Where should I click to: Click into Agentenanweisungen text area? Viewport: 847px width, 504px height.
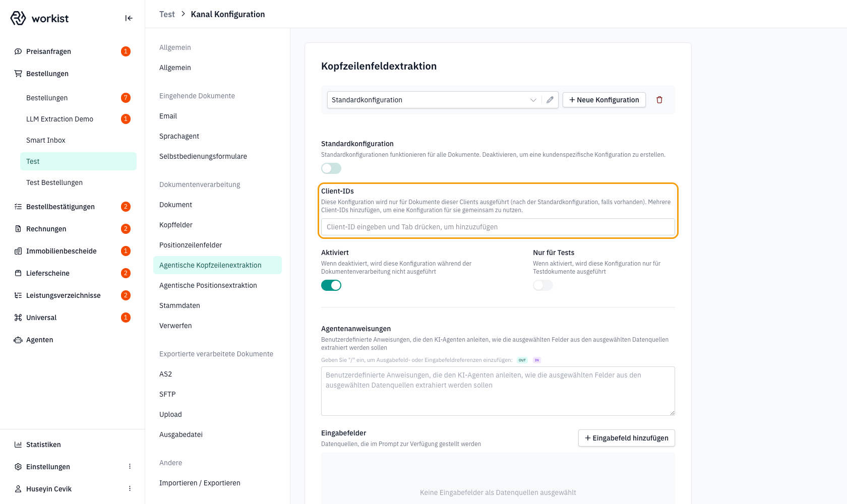498,391
